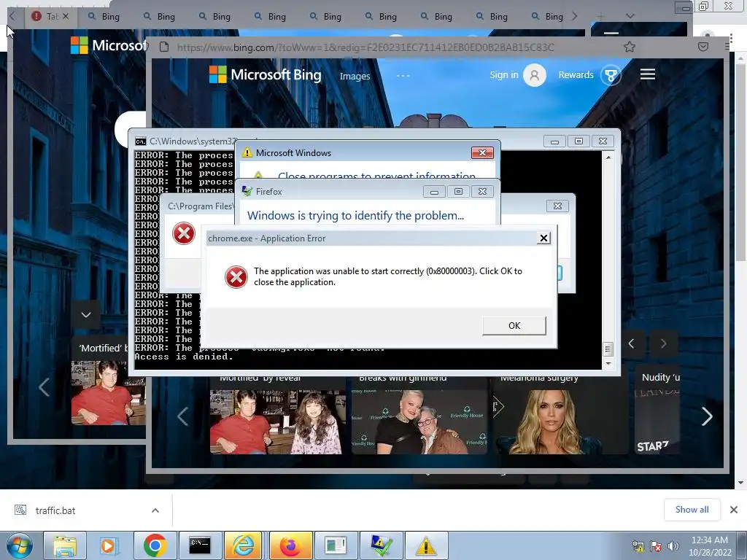
Task: Click the command prompt window system icon
Action: tap(141, 141)
